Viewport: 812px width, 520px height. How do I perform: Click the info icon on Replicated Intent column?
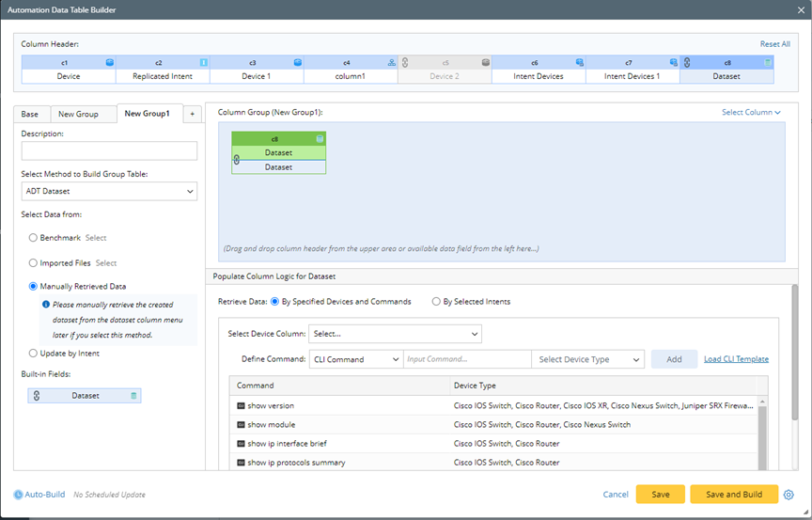coord(203,62)
